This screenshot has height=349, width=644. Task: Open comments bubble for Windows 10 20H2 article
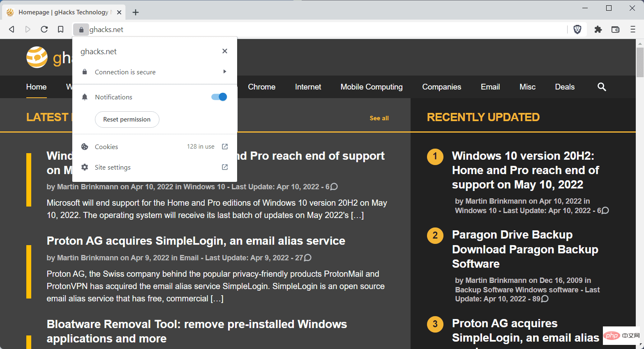[x=334, y=186]
